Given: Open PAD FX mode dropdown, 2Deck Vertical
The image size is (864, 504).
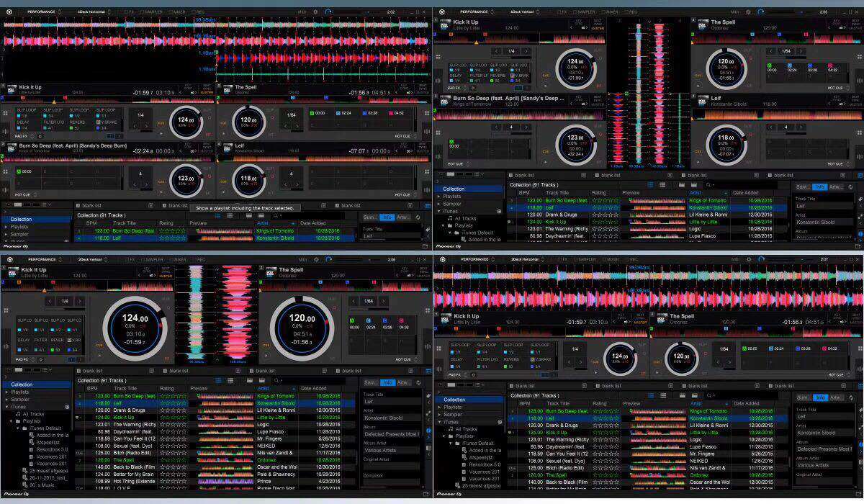Looking at the screenshot, I should click(26, 359).
